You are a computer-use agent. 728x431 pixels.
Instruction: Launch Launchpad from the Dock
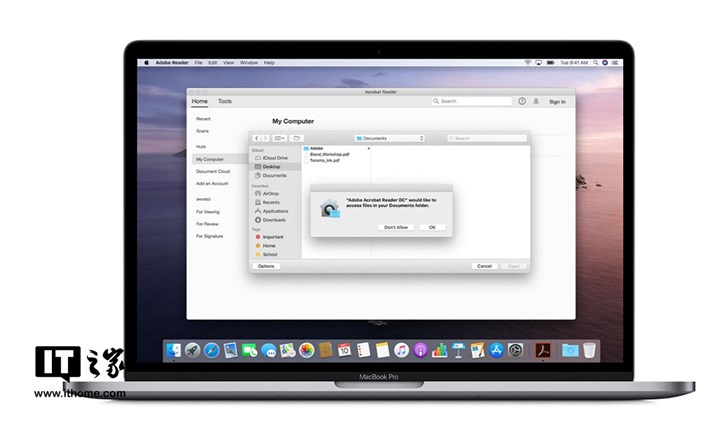pos(192,350)
